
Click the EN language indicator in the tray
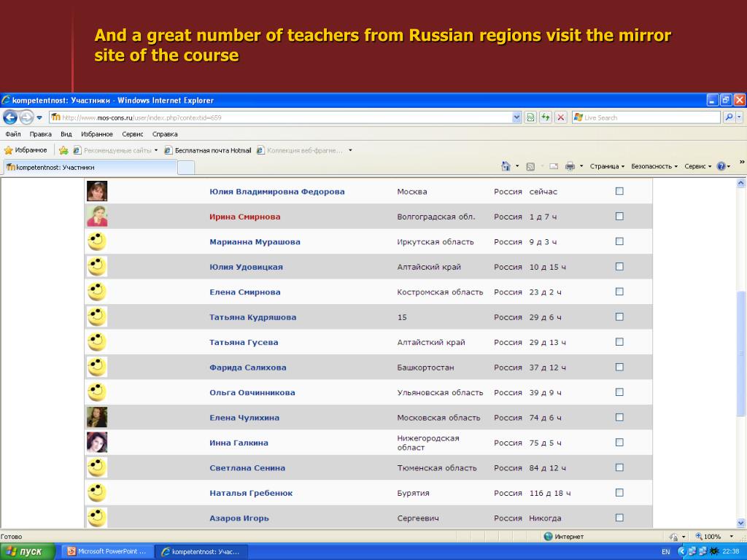(x=665, y=552)
